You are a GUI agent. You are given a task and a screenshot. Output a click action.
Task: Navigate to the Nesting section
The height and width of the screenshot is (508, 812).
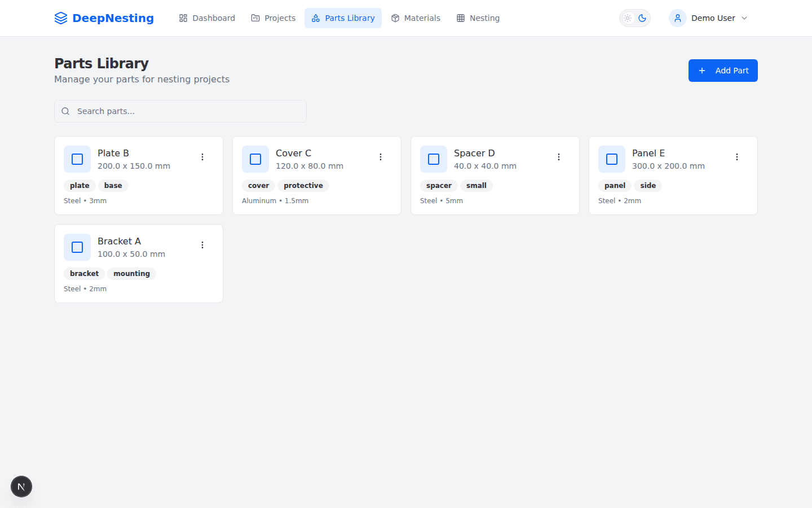(x=478, y=18)
